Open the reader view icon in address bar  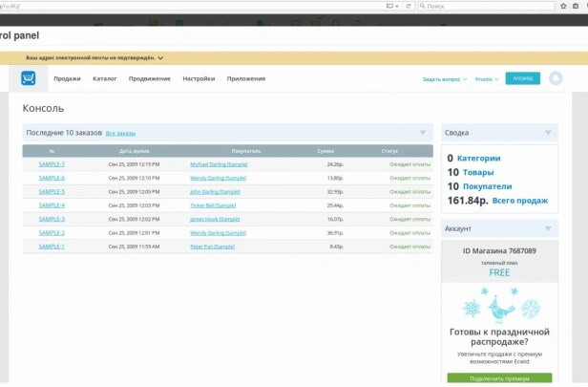coord(390,6)
